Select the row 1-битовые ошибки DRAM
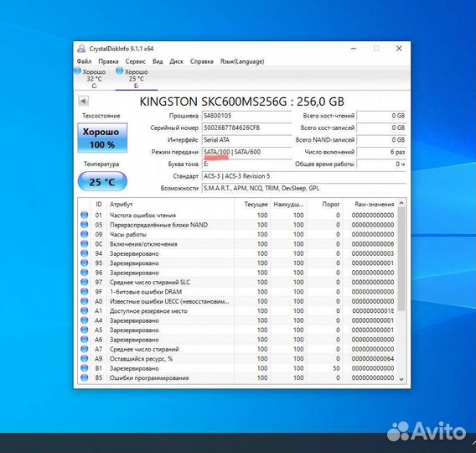This screenshot has height=453, width=476. click(238, 292)
